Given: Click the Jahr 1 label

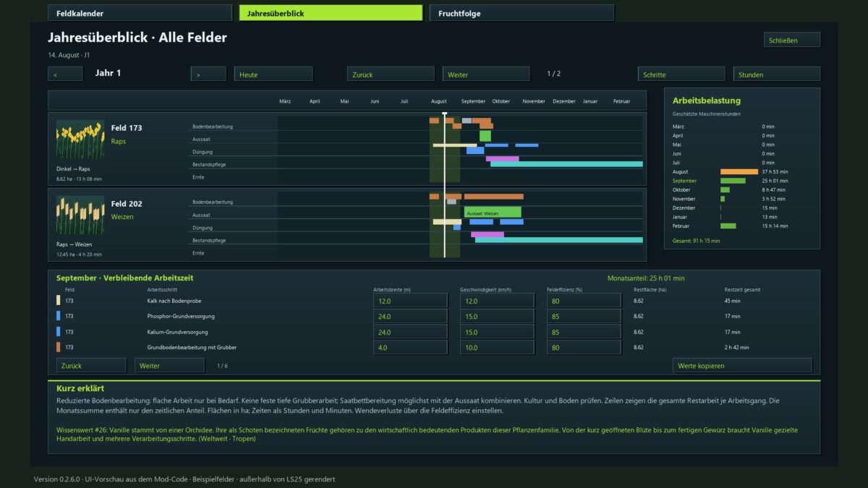Looking at the screenshot, I should 109,73.
